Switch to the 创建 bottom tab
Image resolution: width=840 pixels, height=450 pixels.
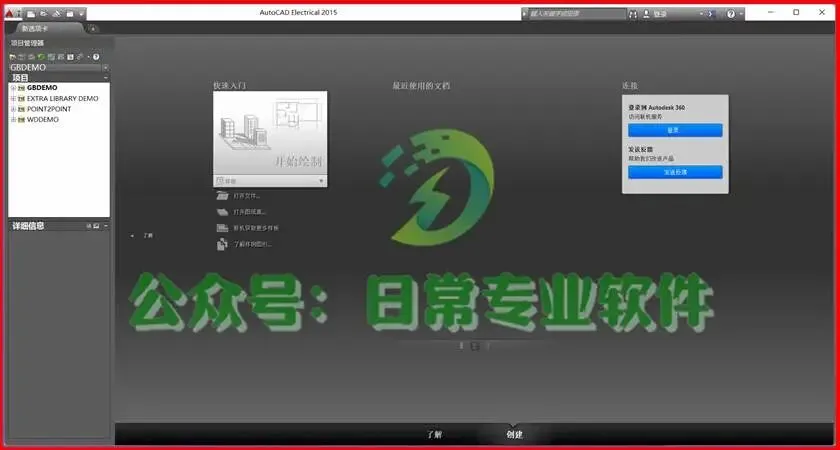point(514,434)
